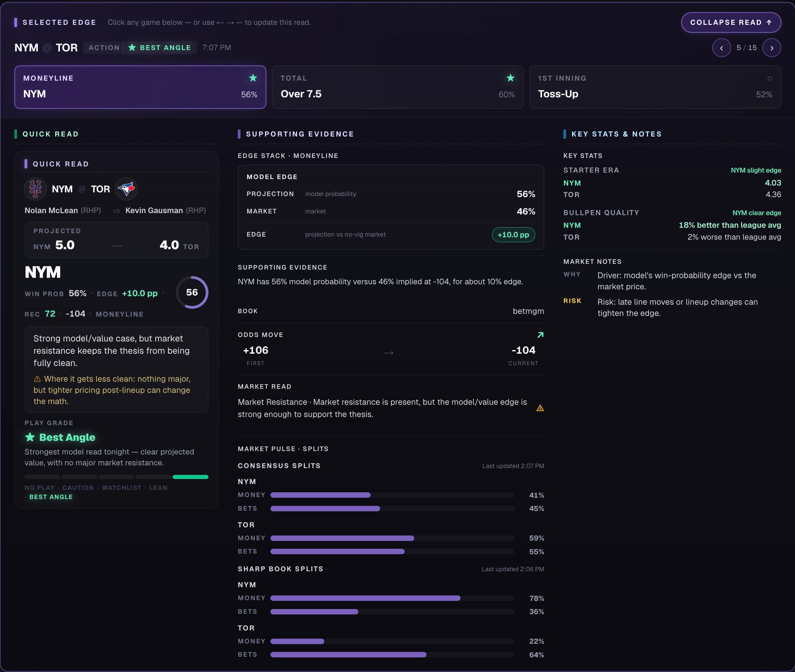795x672 pixels.
Task: Click '2% worse than league avg'
Action: coord(734,237)
